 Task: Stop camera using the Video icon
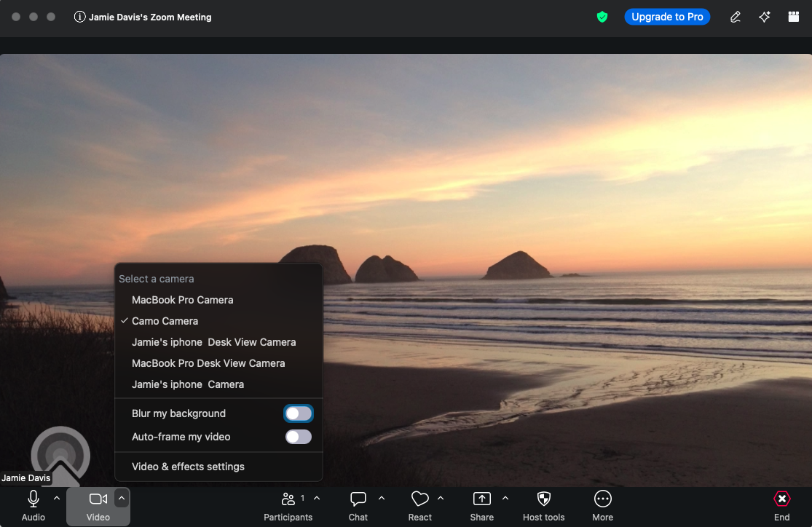point(98,499)
